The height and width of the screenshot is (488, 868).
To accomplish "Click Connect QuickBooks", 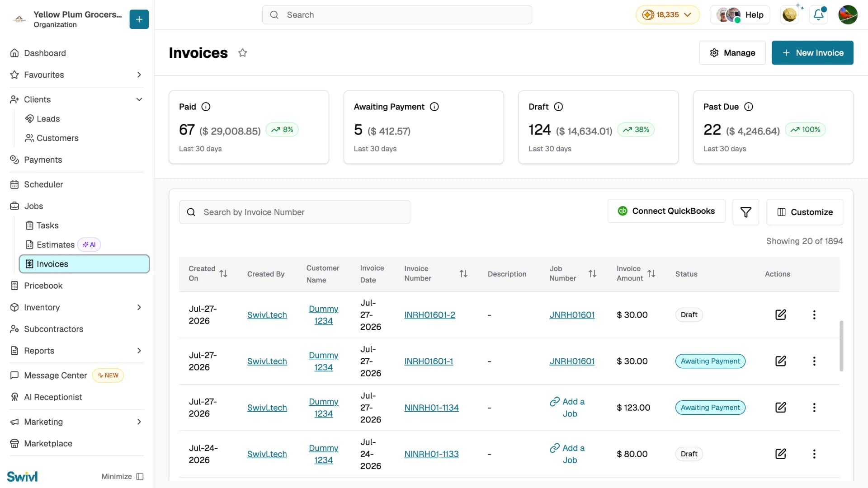I will point(666,211).
